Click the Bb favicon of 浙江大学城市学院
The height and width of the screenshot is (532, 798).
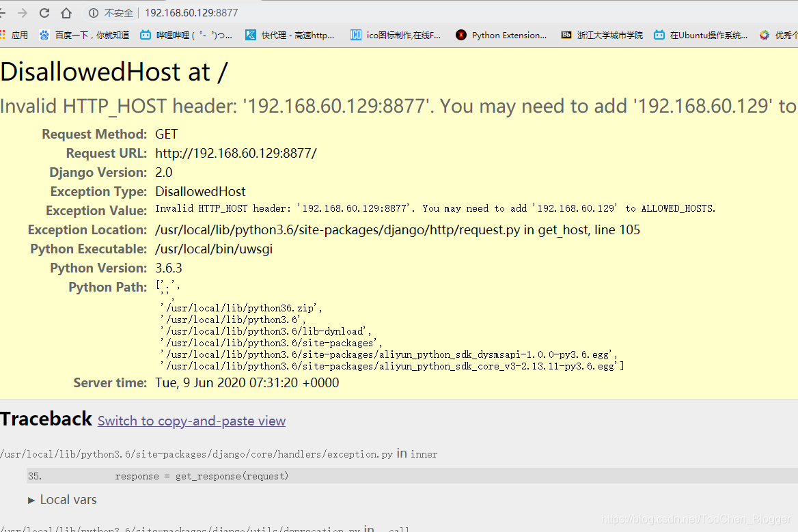point(566,35)
